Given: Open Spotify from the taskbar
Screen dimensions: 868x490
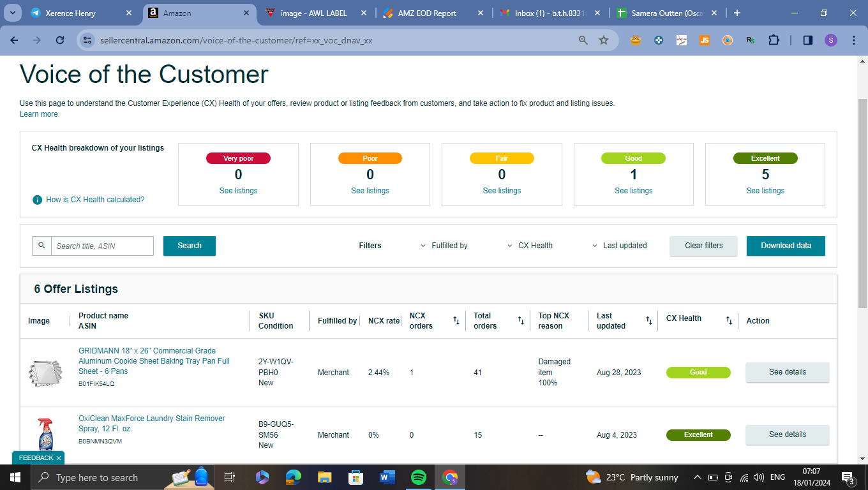Looking at the screenshot, I should coord(419,477).
